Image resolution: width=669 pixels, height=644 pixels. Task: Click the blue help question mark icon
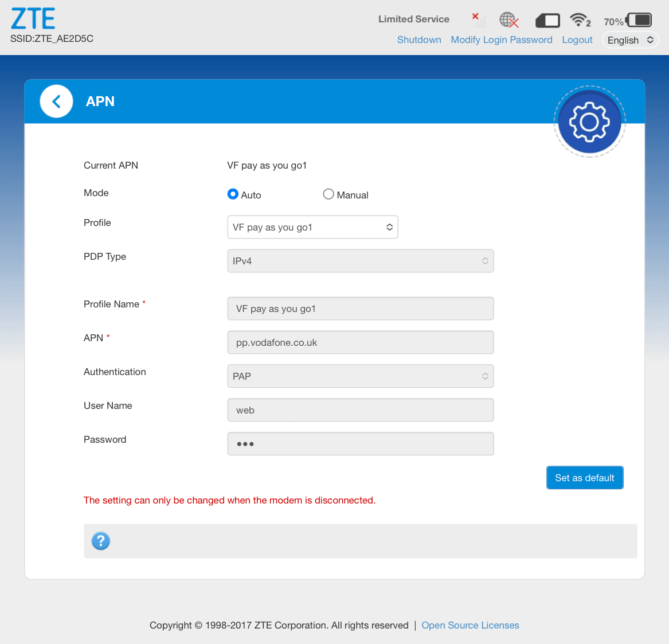[x=101, y=541]
